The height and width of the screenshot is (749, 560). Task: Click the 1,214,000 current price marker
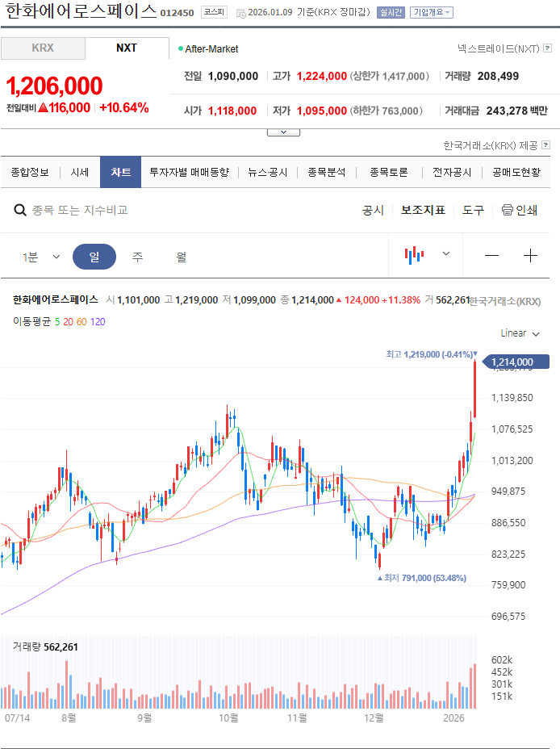click(516, 362)
